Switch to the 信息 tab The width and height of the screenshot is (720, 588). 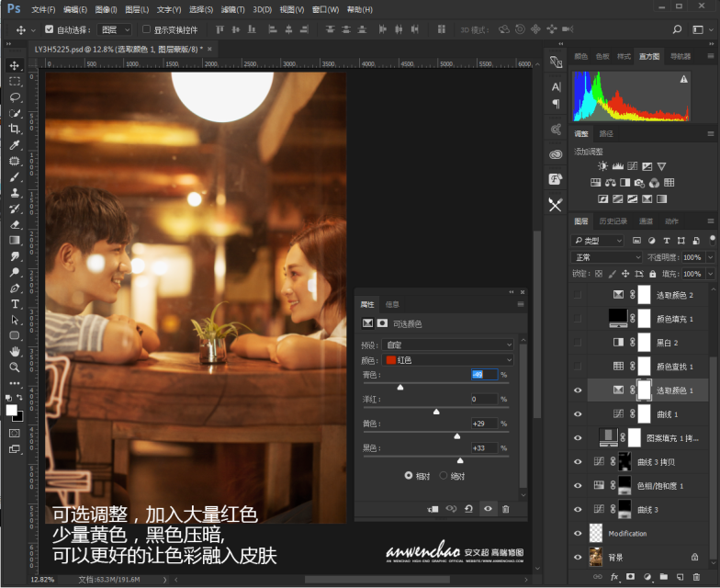click(392, 304)
